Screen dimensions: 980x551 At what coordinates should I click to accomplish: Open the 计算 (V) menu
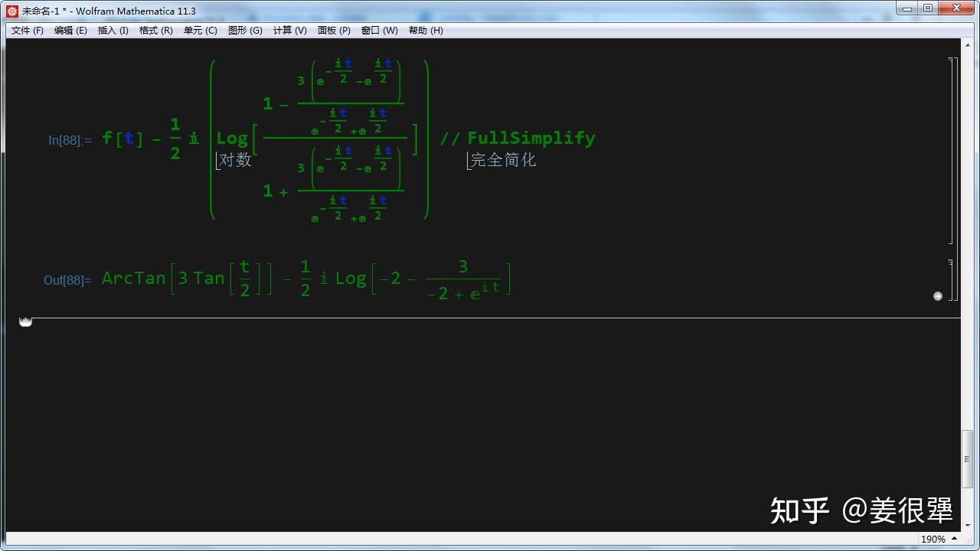pyautogui.click(x=289, y=31)
